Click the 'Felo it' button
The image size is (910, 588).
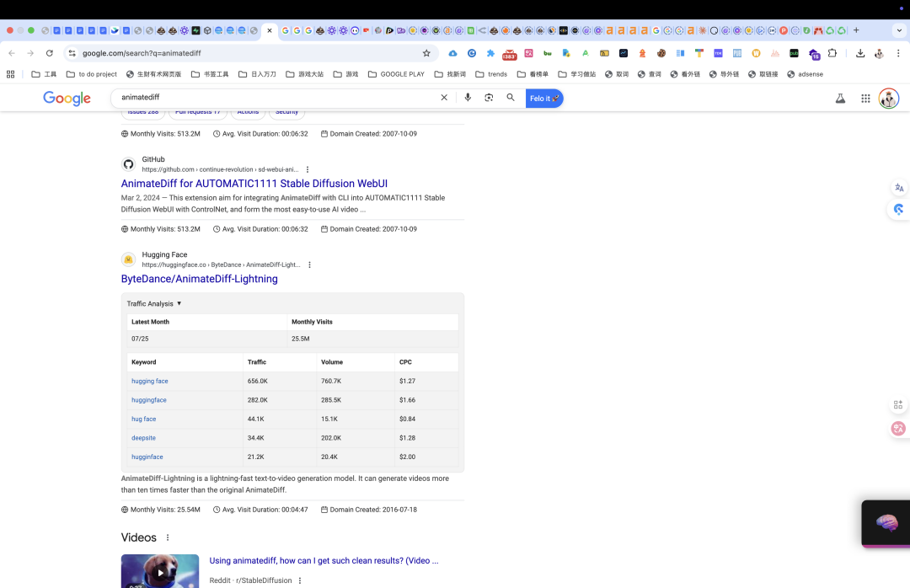[x=544, y=98]
